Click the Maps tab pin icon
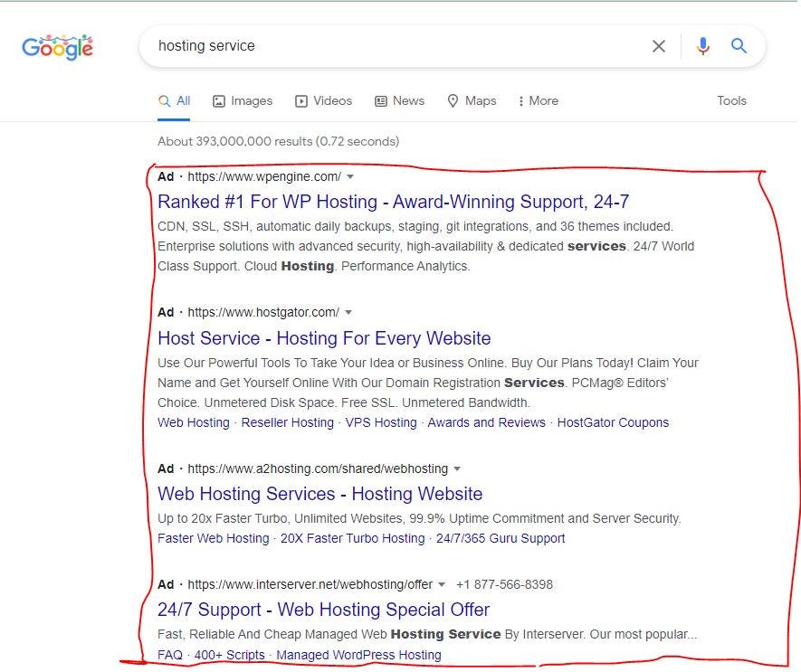 [x=453, y=101]
